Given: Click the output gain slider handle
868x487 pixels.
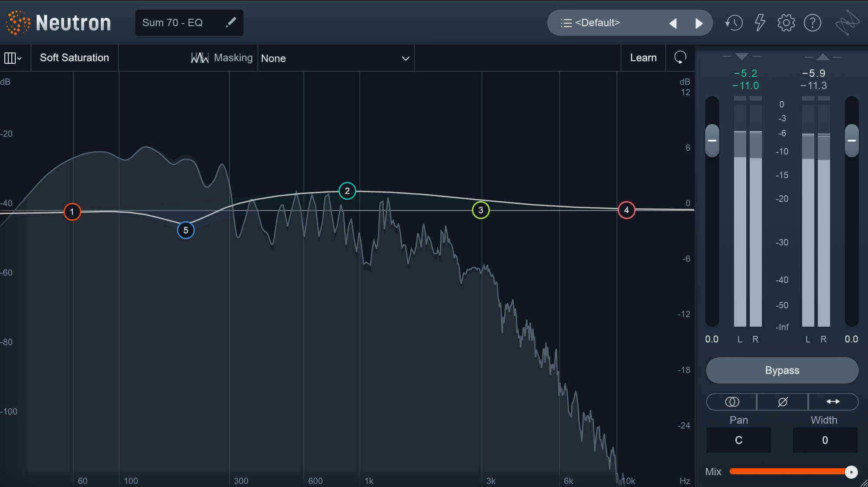Looking at the screenshot, I should [x=852, y=141].
